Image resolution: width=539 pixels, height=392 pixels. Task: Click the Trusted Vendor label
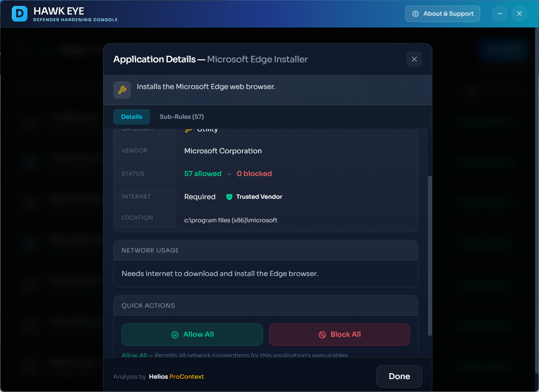click(x=259, y=197)
